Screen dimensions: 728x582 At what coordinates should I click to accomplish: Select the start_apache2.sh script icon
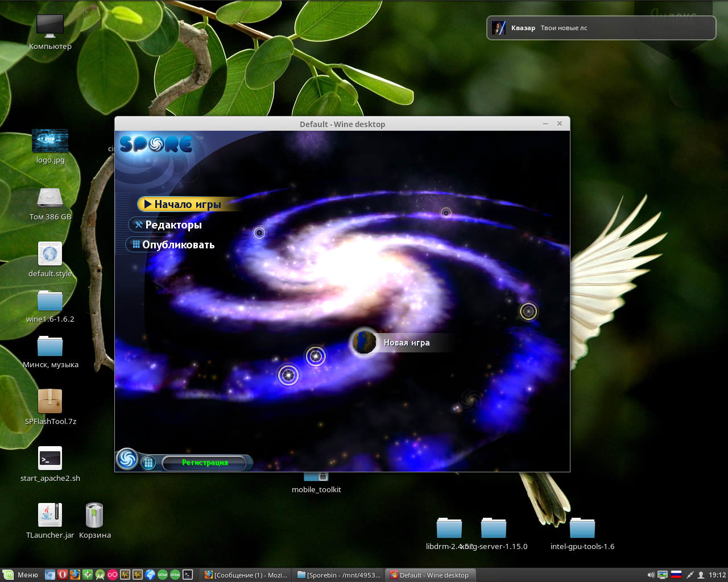[50, 458]
